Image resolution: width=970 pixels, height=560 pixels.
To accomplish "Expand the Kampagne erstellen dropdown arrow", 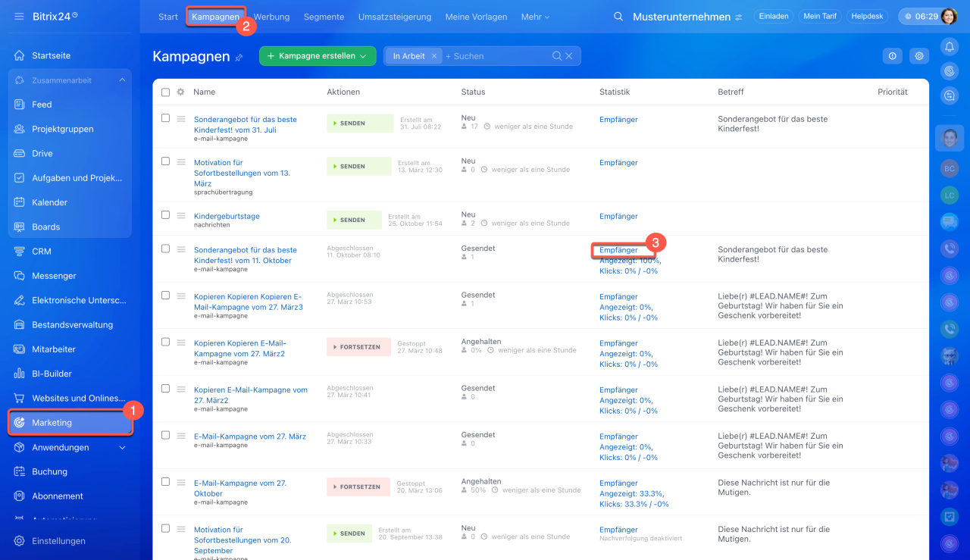I will click(363, 56).
